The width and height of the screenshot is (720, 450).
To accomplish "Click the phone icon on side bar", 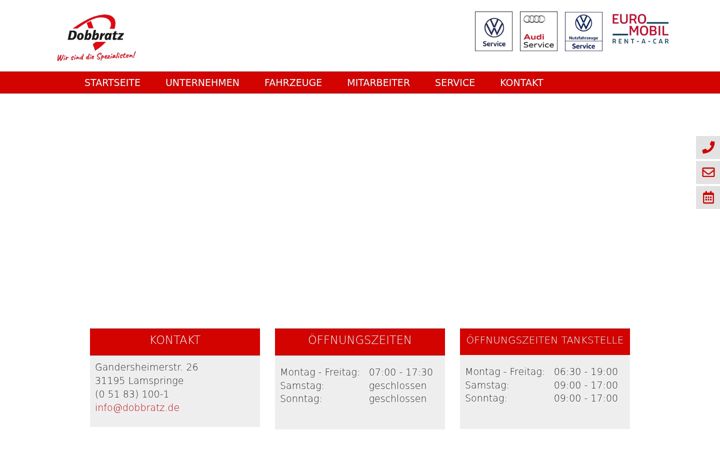I will (708, 147).
